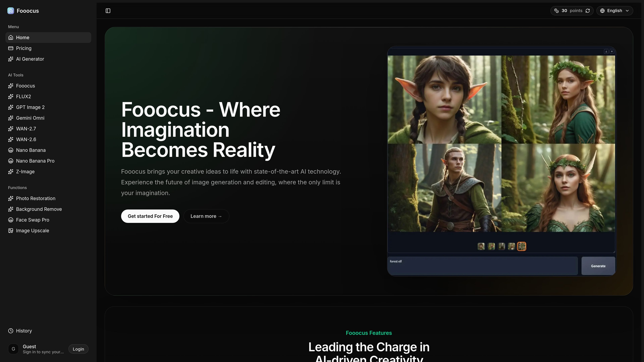Open the GPT Image 2 tool
The width and height of the screenshot is (644, 362).
48,107
